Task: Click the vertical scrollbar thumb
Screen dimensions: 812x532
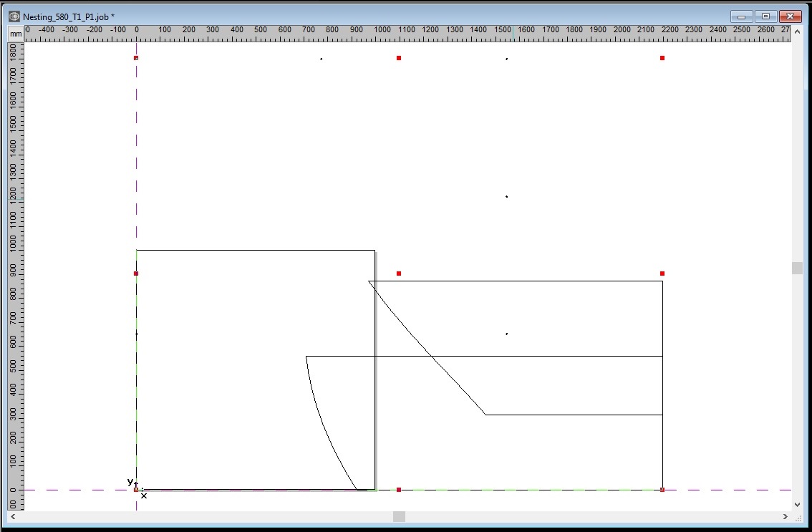Action: (797, 268)
